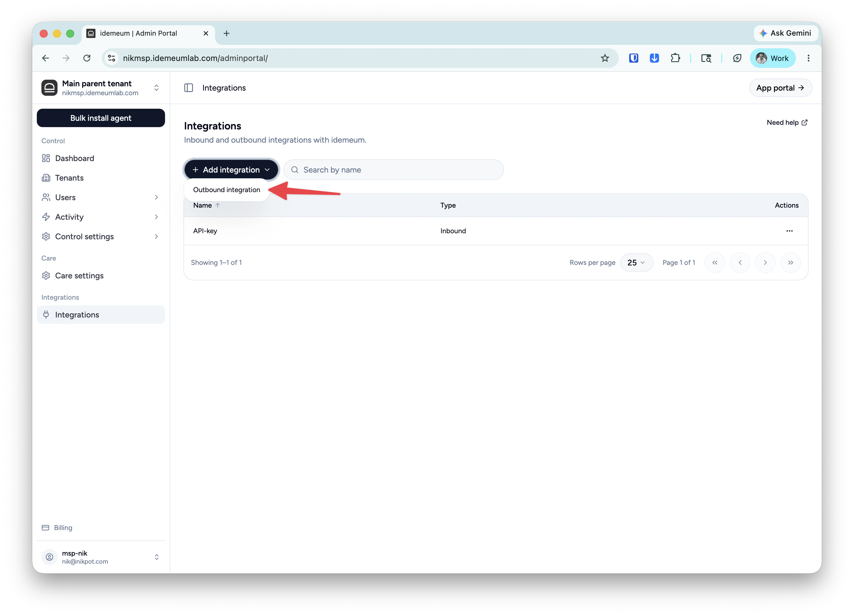
Task: Click the user avatar icon for msp-nik
Action: 49,557
